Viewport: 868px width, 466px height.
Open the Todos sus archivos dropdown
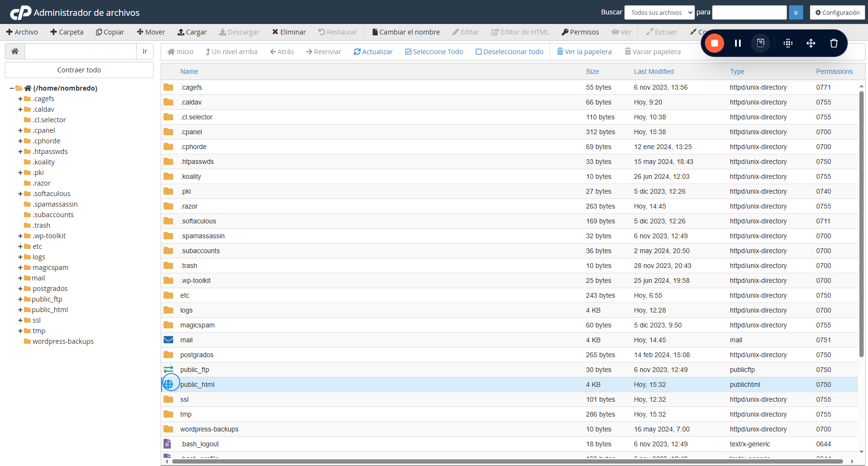coord(659,12)
